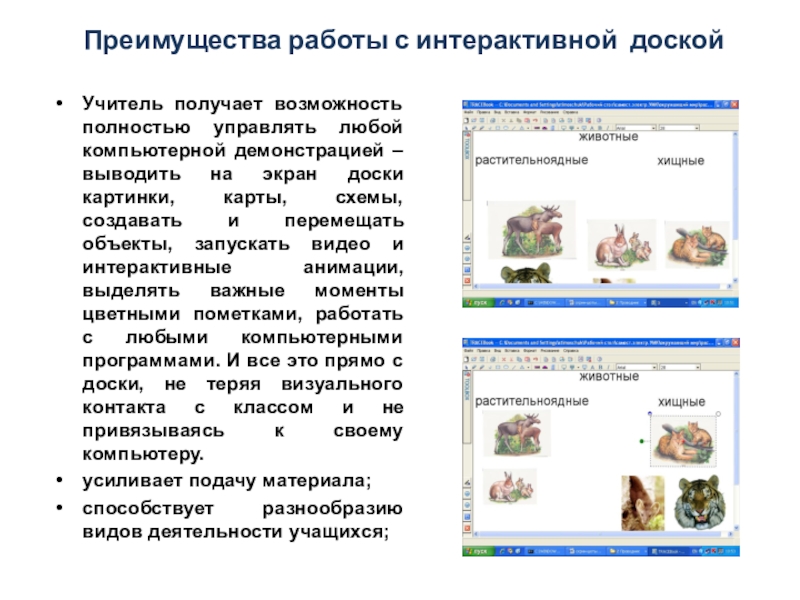Click 'растительноядные' label in lower screenshot
Screen dimensions: 800x600
[532, 401]
